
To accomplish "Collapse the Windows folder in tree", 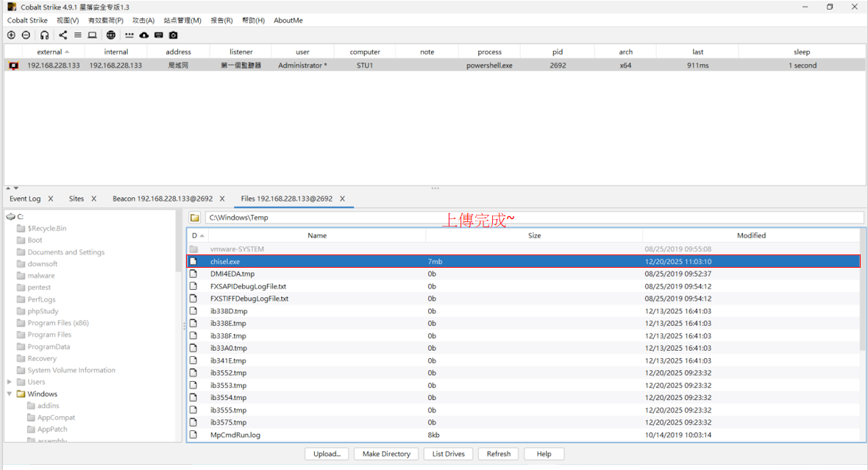I will click(10, 394).
